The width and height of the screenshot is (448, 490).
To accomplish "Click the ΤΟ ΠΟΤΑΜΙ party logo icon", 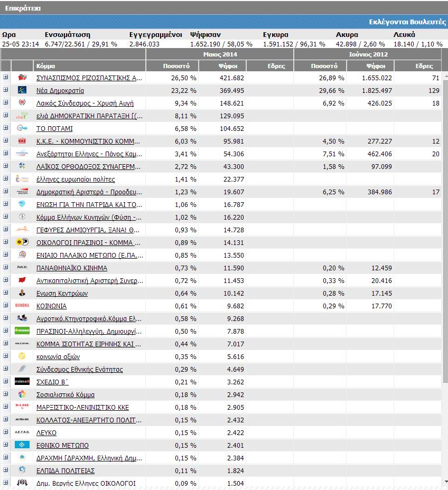I will coord(22,128).
